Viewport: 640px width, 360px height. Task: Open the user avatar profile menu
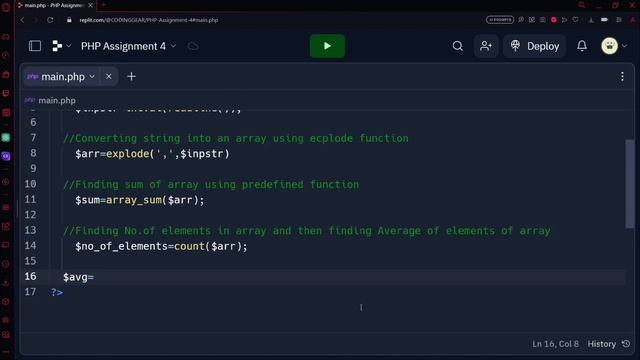tap(609, 46)
